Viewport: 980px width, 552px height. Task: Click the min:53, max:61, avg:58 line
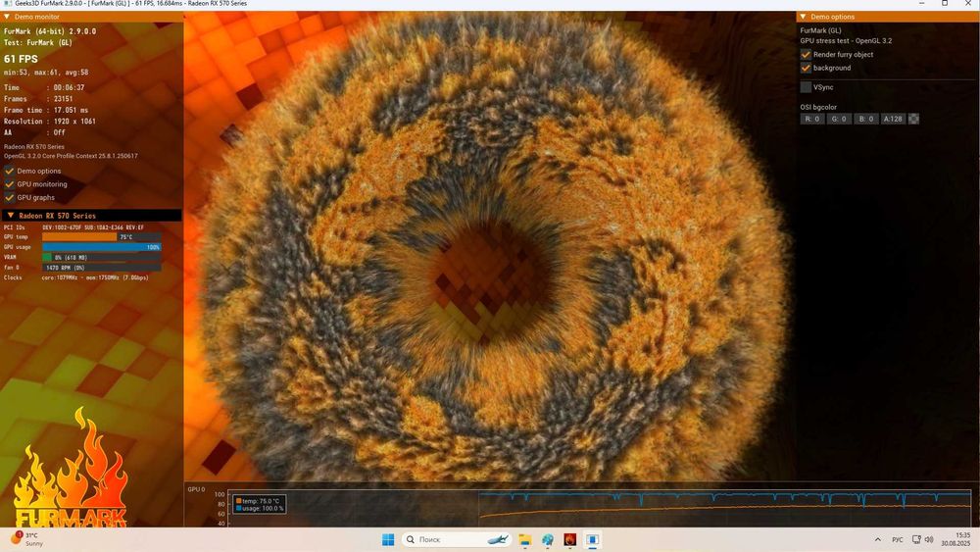click(46, 73)
